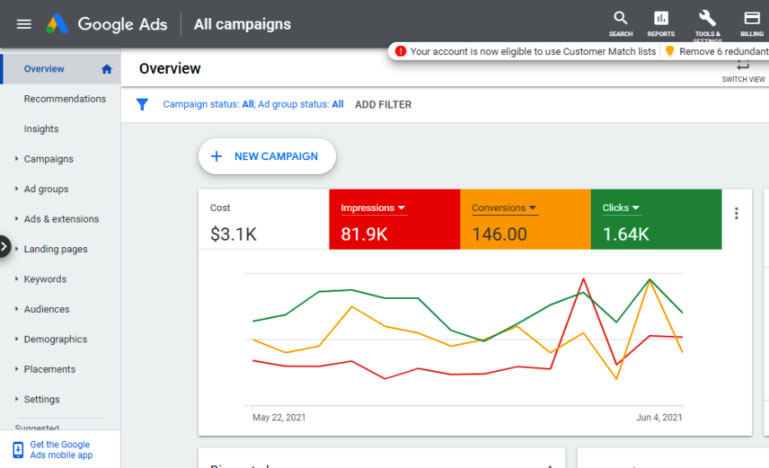Expand the Keywords item in sidebar
769x468 pixels.
pos(45,279)
